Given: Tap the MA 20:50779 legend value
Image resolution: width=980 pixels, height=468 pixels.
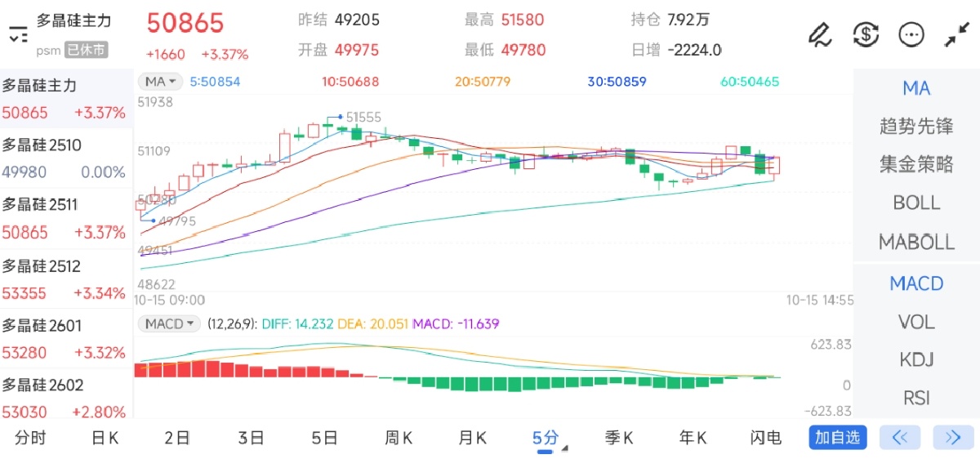Looking at the screenshot, I should click(483, 82).
